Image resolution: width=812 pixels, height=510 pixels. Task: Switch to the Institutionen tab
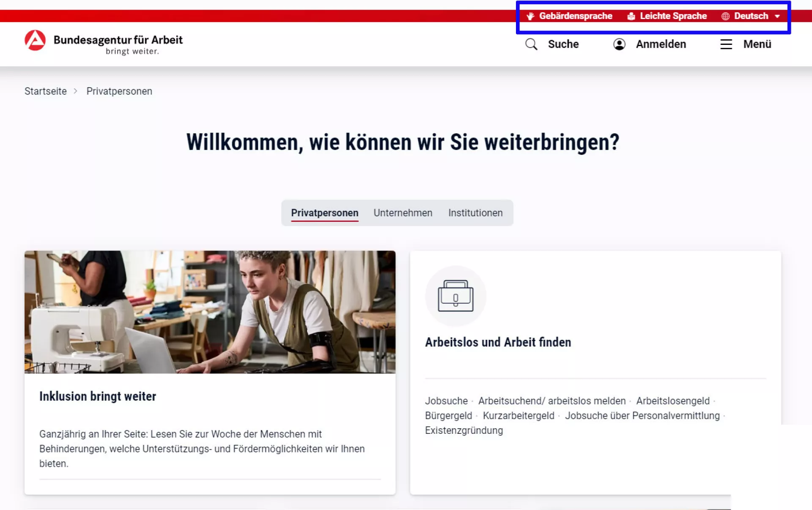pos(475,213)
